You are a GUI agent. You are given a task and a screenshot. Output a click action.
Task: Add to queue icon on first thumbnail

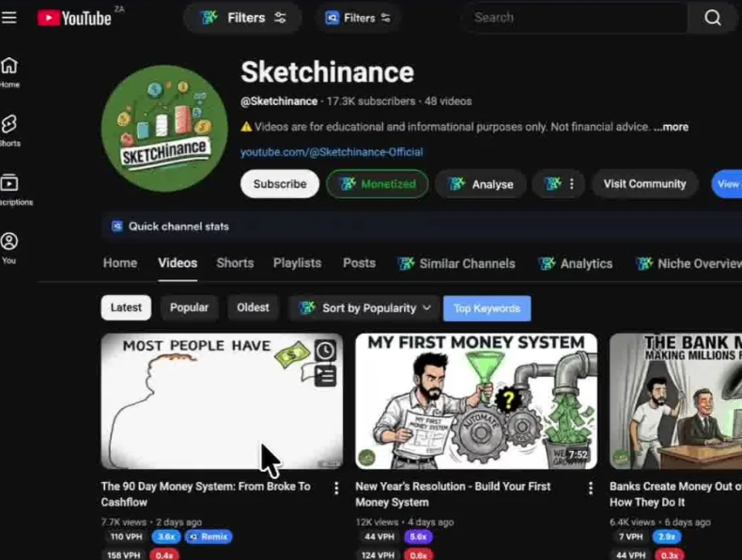[324, 376]
